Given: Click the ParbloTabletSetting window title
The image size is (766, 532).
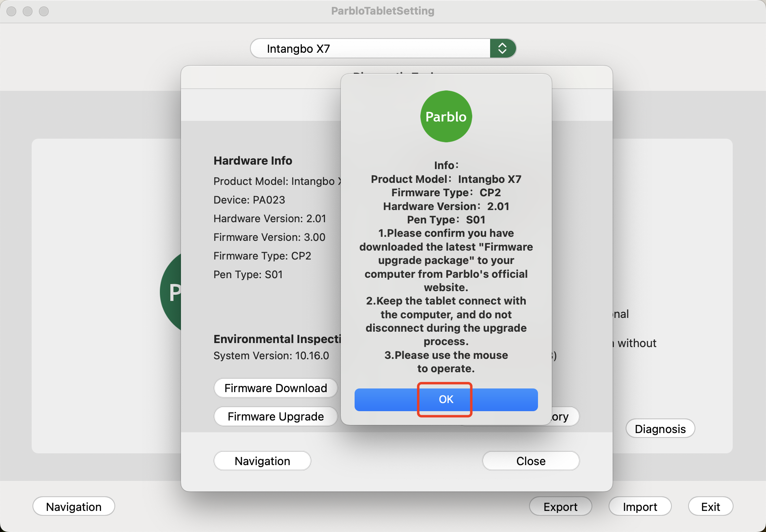Looking at the screenshot, I should pyautogui.click(x=383, y=11).
